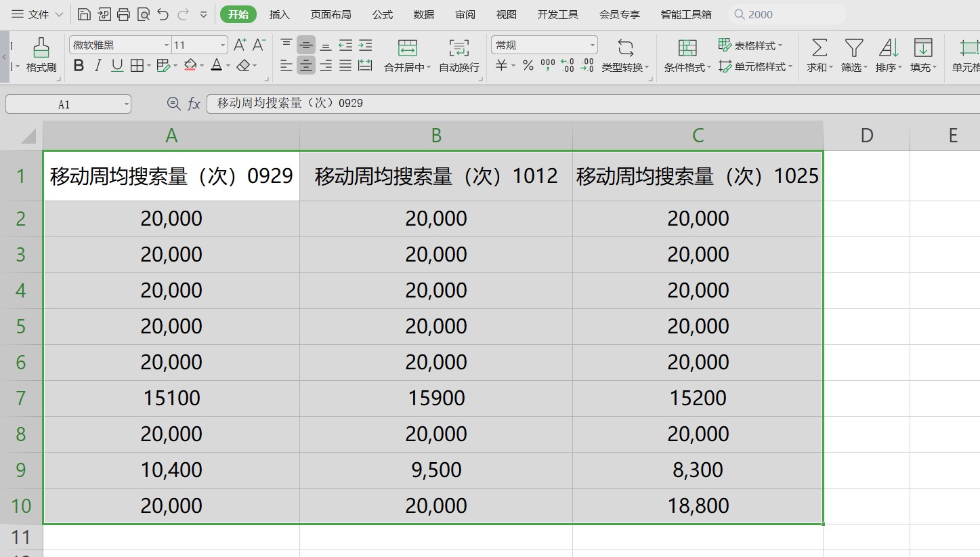Toggle italic text formatting
The height and width of the screenshot is (557, 980).
[x=98, y=66]
